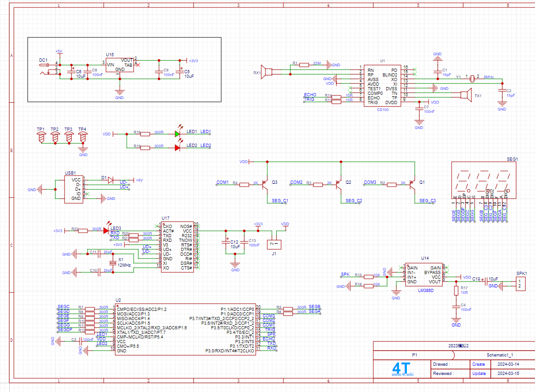Click the GND symbol below U16

(119, 93)
